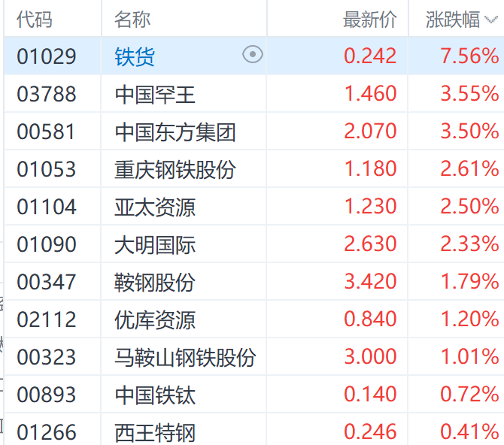Toggle the sort arrow beside 涨跌幅
Image resolution: width=504 pixels, height=445 pixels.
coord(490,20)
